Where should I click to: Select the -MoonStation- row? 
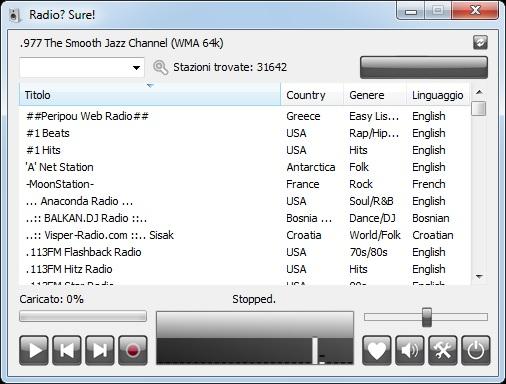point(245,184)
